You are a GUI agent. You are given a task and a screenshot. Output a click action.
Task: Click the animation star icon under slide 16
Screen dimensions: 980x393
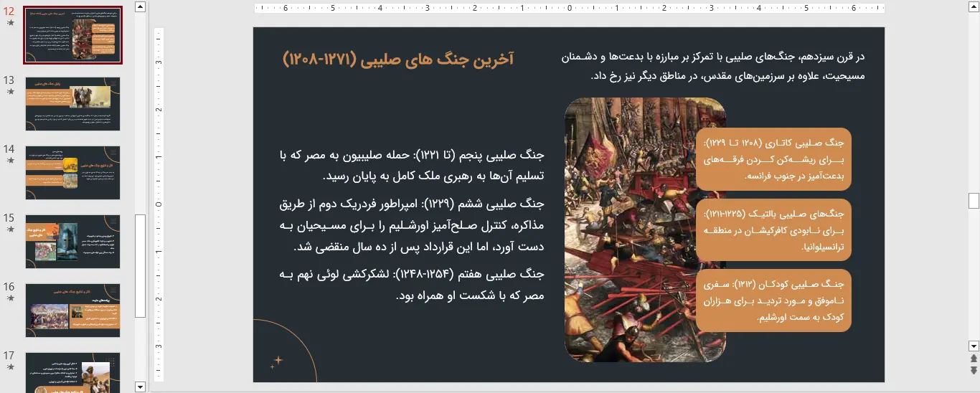10,298
